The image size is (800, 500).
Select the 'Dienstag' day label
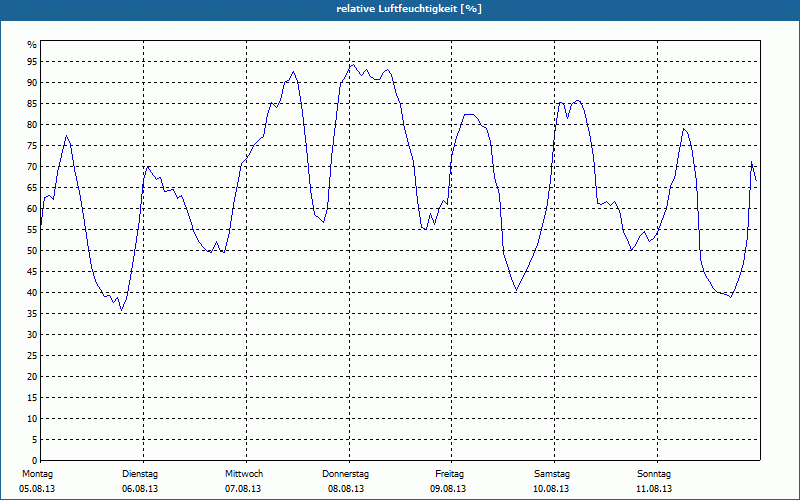click(x=140, y=474)
